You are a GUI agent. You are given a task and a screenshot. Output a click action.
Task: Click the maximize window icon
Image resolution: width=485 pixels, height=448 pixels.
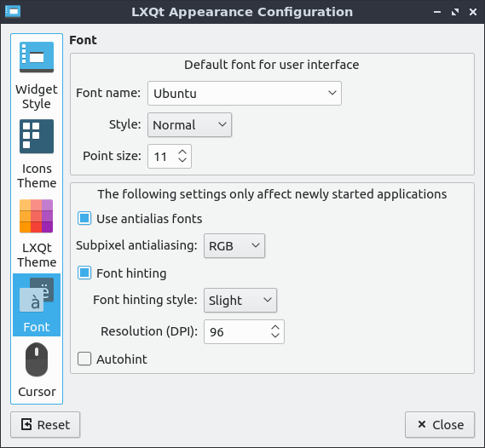pos(454,12)
